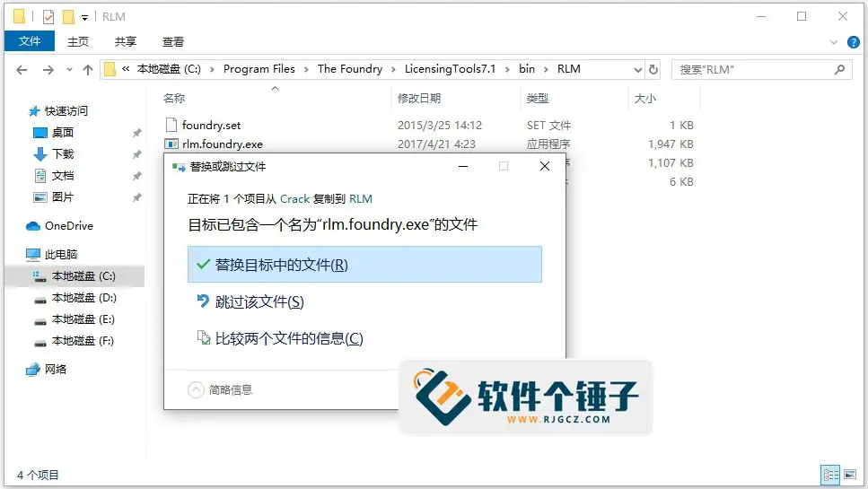
Task: Select 本地磁盘 (D:) in navigation pane
Action: point(83,298)
